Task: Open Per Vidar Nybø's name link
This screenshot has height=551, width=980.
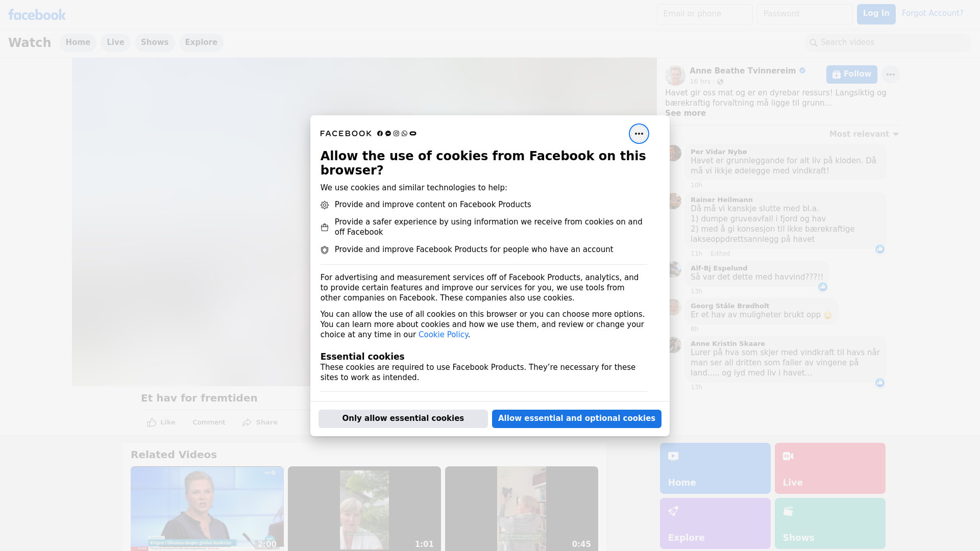Action: click(719, 152)
